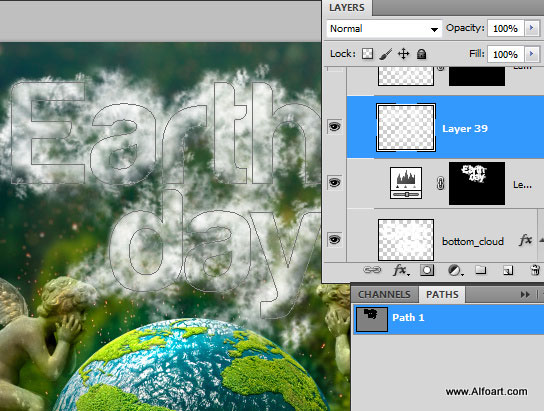Click Path 1 thumbnail
The image size is (544, 411).
pyautogui.click(x=372, y=319)
